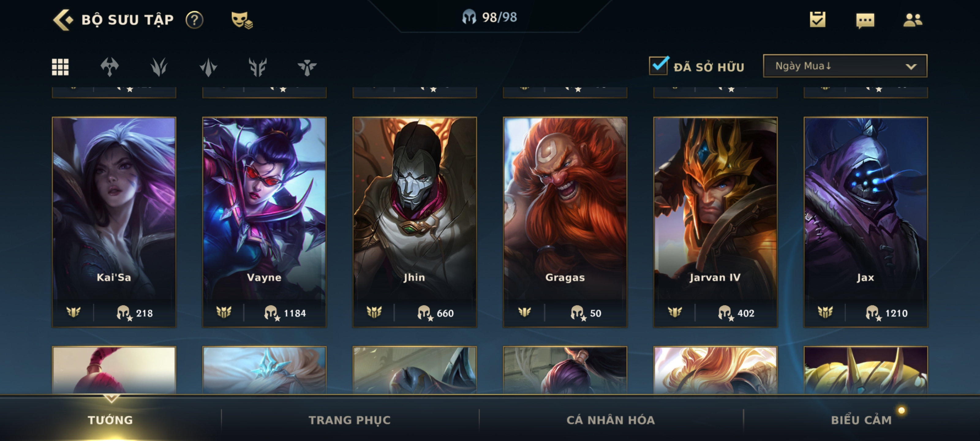Open the Jhin champion card
The width and height of the screenshot is (980, 441).
[x=415, y=222]
